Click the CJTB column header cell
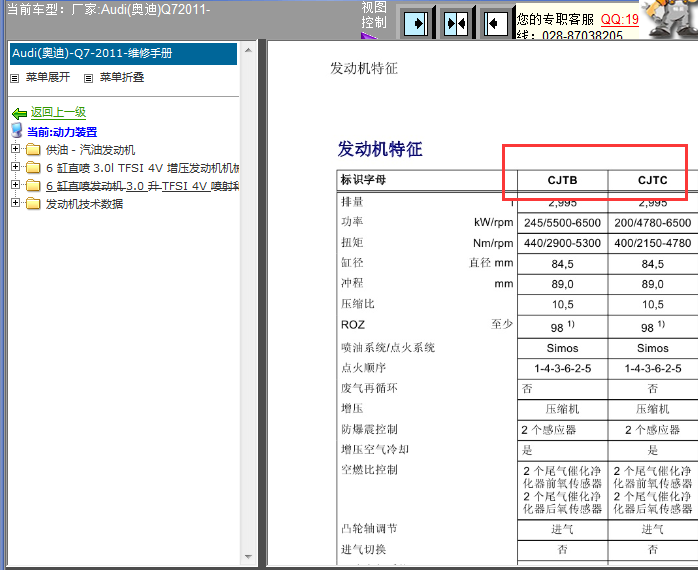 pos(561,181)
